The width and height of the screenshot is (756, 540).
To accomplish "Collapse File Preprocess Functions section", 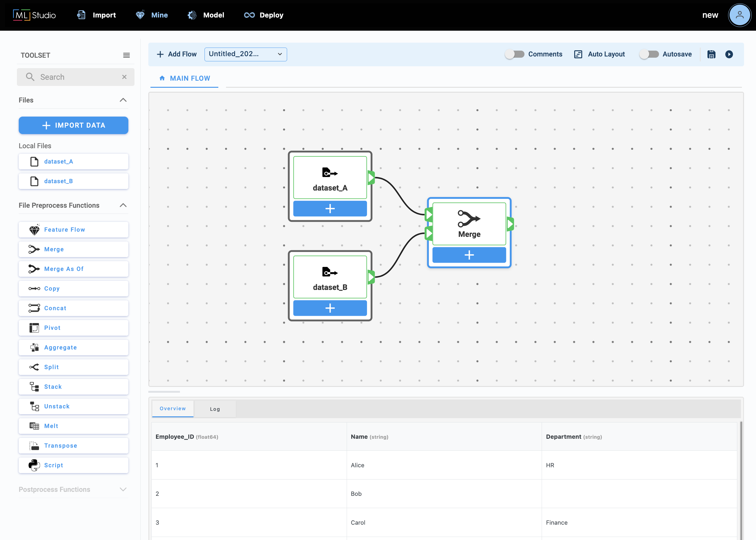I will point(123,205).
